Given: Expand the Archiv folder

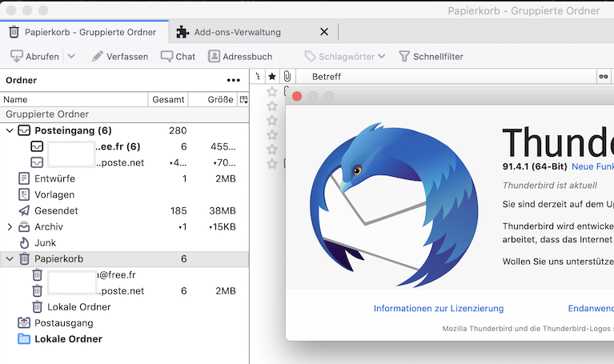Looking at the screenshot, I should (x=10, y=227).
